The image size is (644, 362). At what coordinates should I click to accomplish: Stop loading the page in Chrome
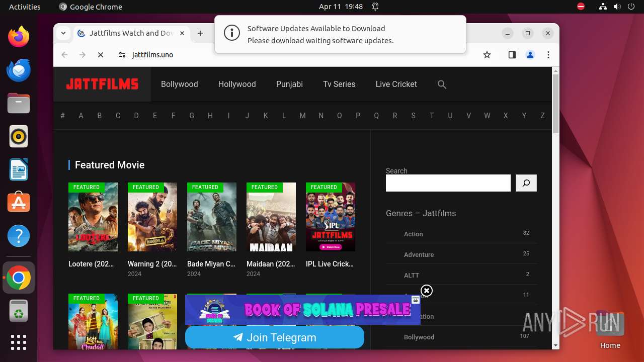(x=101, y=55)
